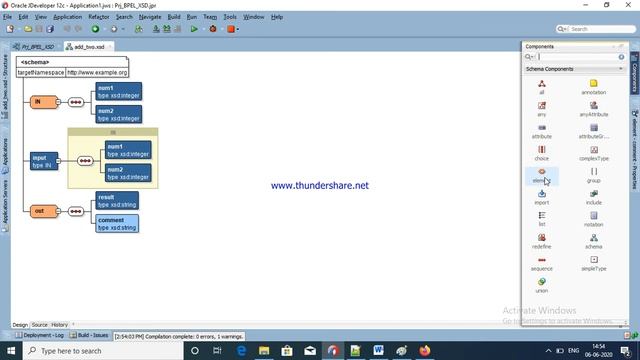Screen dimensions: 640x360
Task: Collapse the input element node
Action: 58,161
